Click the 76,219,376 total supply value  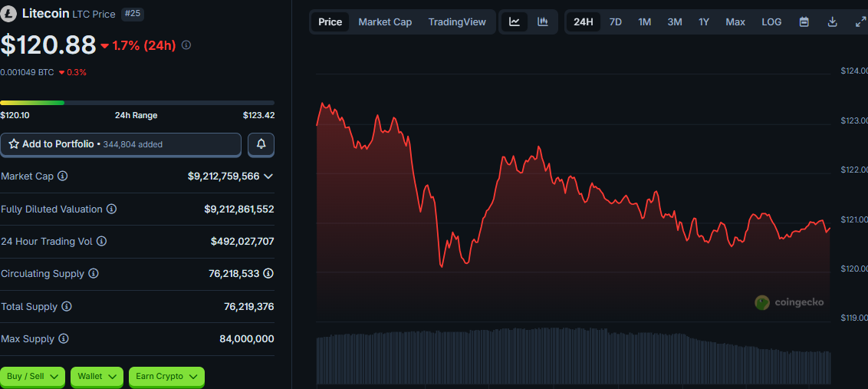pyautogui.click(x=249, y=306)
